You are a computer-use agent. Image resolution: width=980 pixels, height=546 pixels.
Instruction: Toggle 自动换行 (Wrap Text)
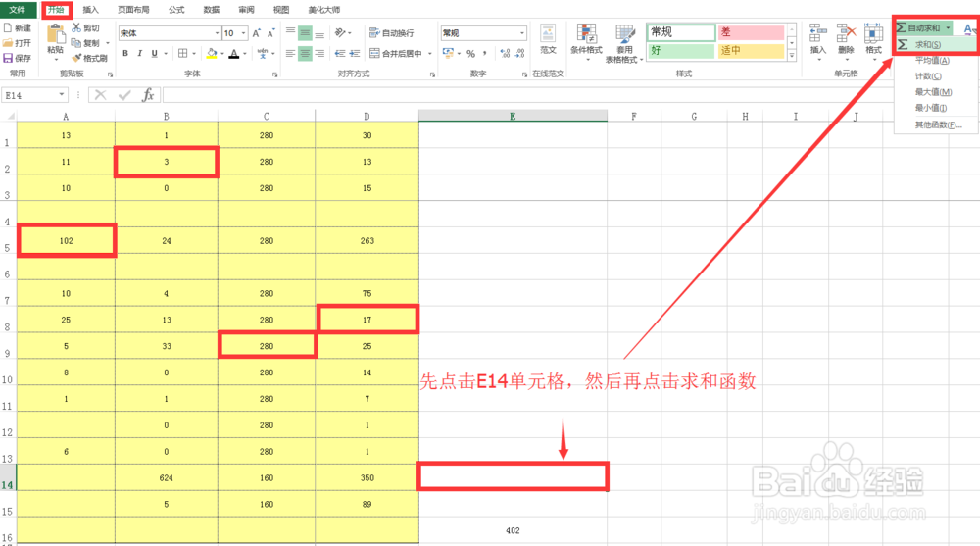click(392, 33)
